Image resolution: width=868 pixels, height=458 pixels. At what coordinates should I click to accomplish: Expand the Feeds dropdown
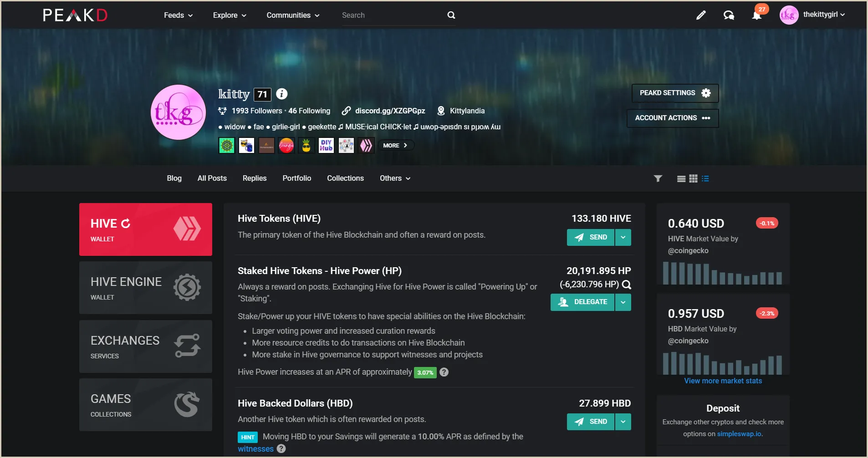[x=178, y=15]
